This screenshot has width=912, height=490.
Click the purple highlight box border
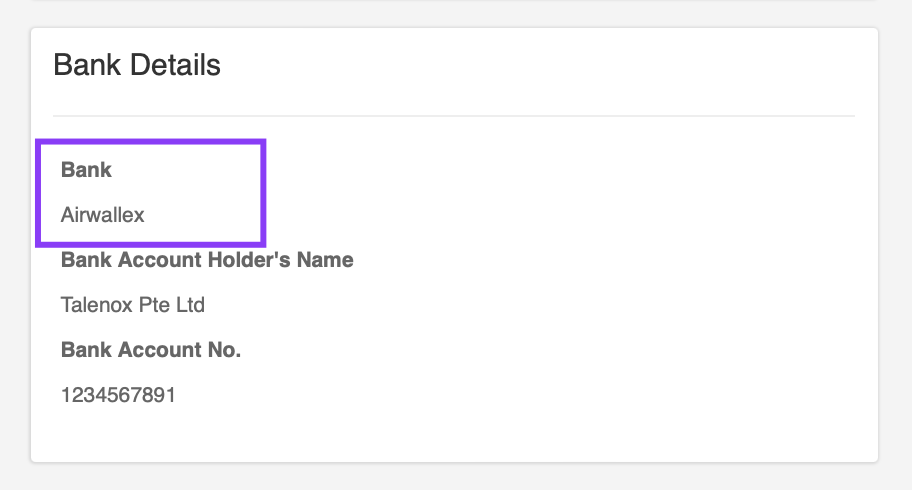tap(264, 192)
